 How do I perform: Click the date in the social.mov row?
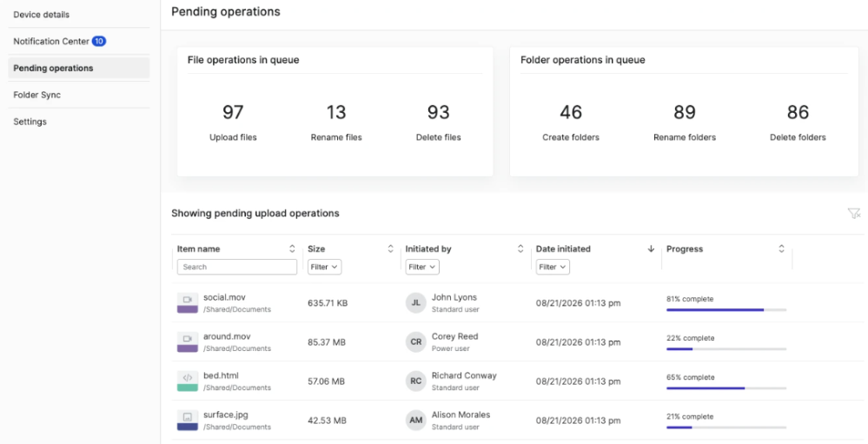point(578,303)
